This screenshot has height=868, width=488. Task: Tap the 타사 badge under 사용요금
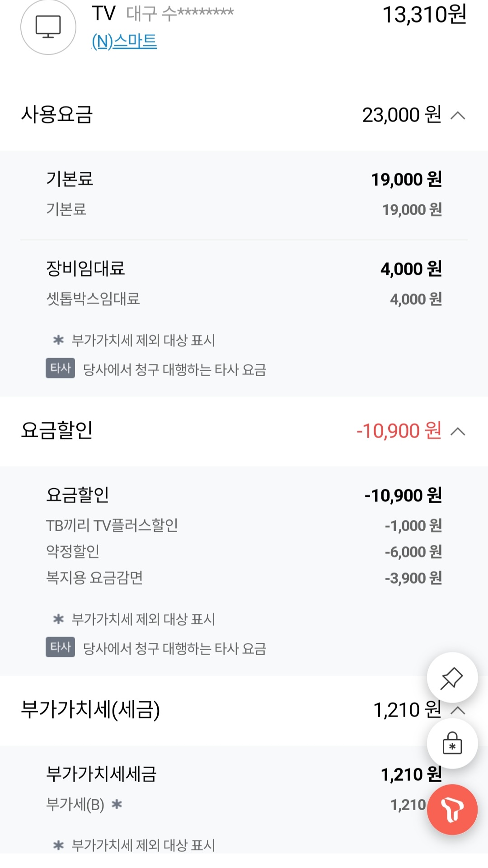pyautogui.click(x=60, y=368)
